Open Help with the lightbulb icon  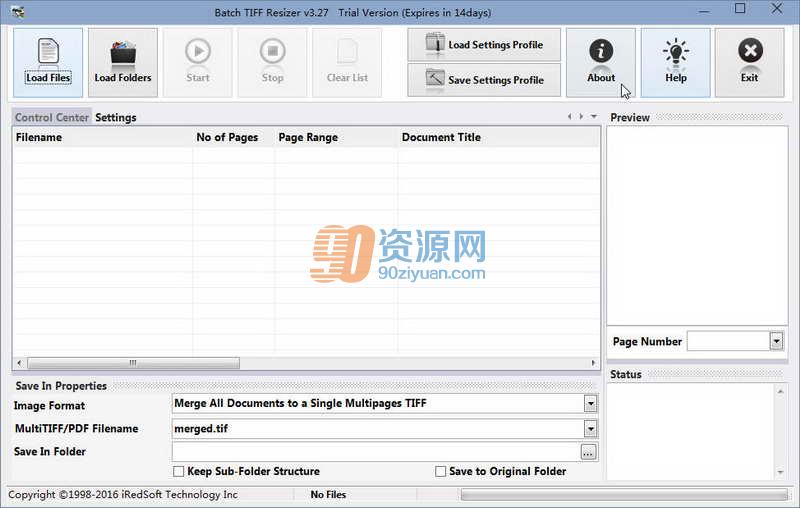pos(676,62)
